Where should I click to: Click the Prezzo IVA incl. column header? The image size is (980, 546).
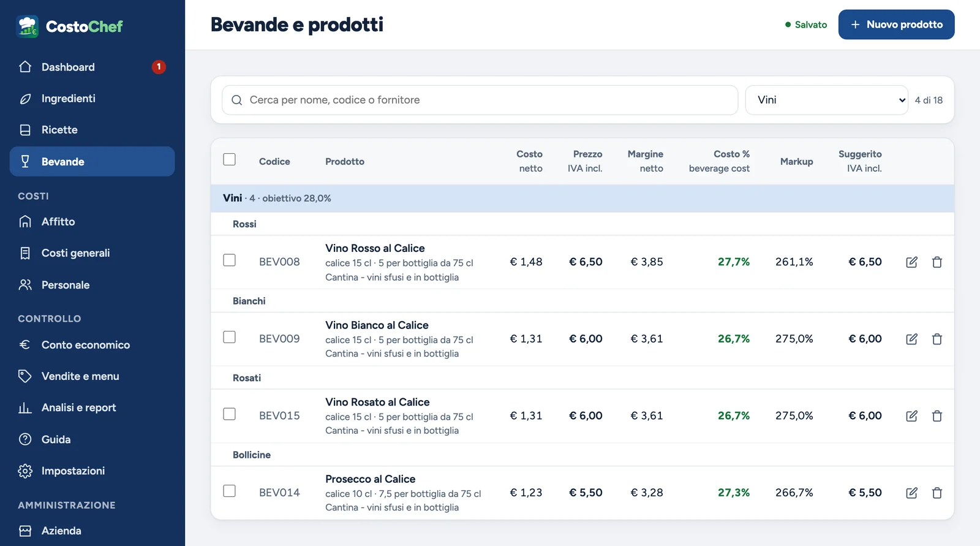585,161
